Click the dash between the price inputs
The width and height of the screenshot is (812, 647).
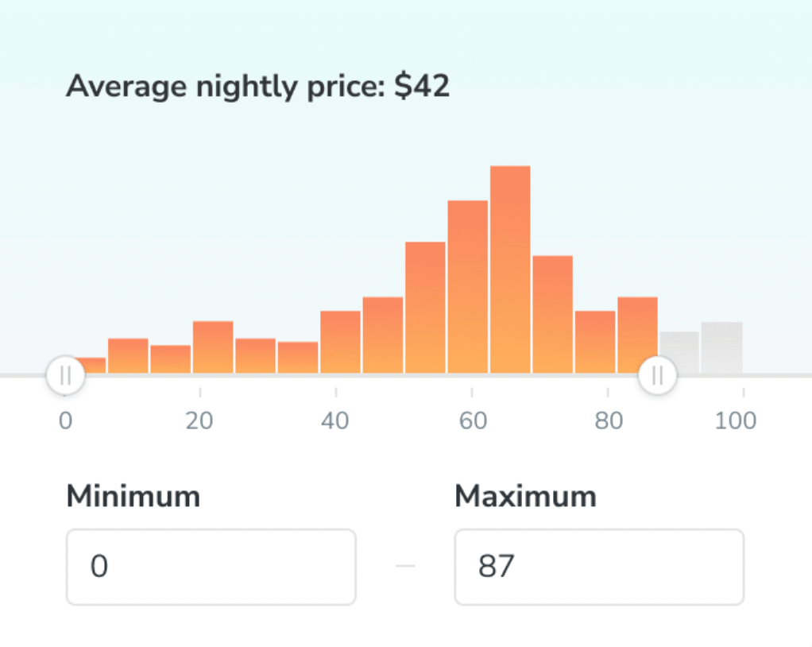click(x=405, y=567)
